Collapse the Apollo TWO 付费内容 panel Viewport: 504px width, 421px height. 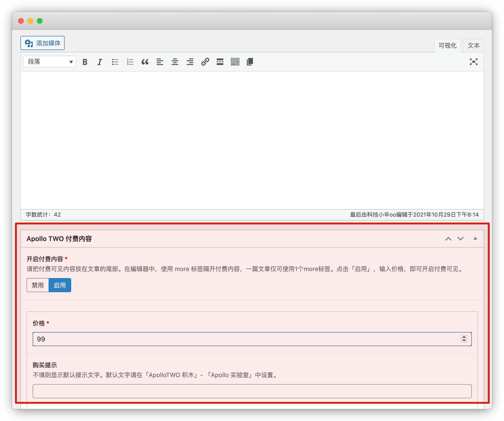pos(475,239)
